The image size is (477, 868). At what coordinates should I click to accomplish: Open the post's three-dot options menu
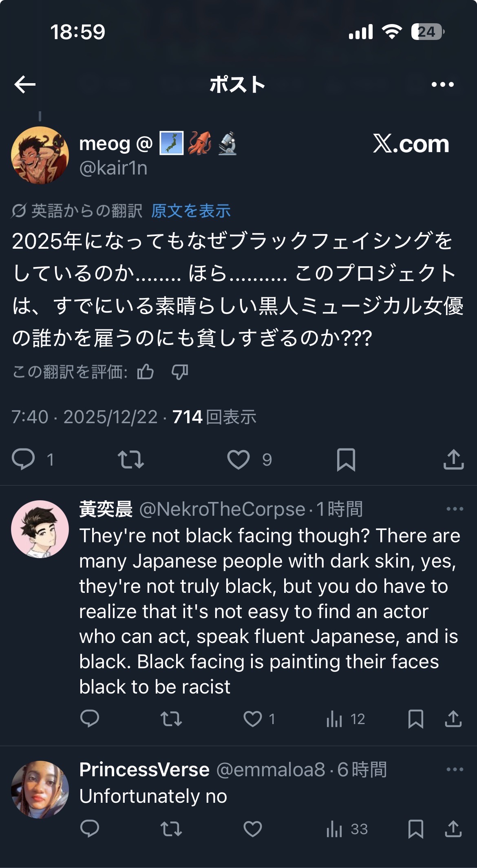[x=442, y=84]
